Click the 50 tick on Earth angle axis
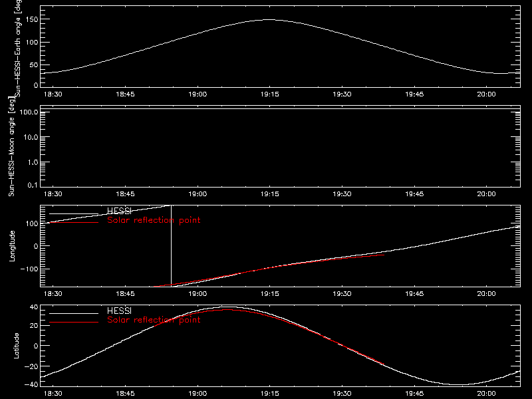Image resolution: width=532 pixels, height=399 pixels. coord(34,65)
